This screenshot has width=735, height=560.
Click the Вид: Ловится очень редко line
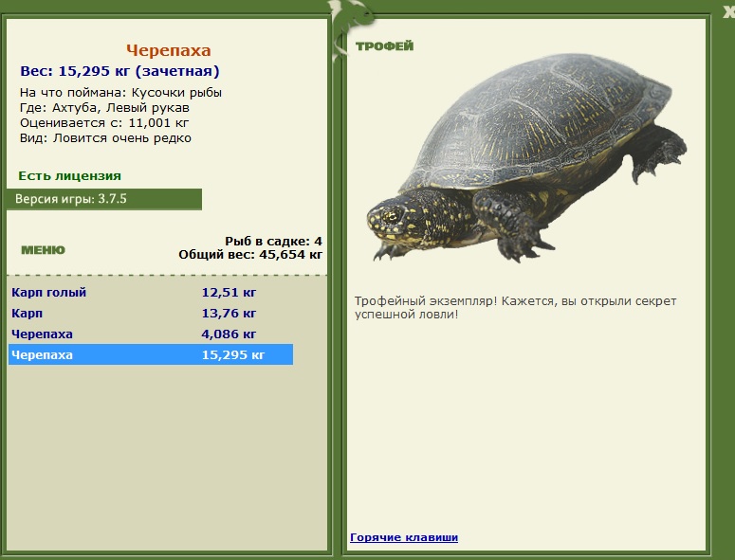coord(105,138)
